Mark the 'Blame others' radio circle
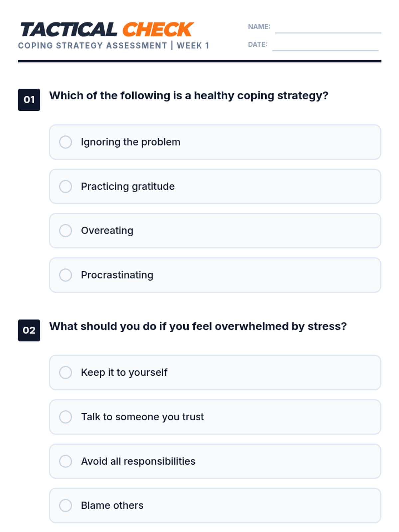 click(x=66, y=505)
